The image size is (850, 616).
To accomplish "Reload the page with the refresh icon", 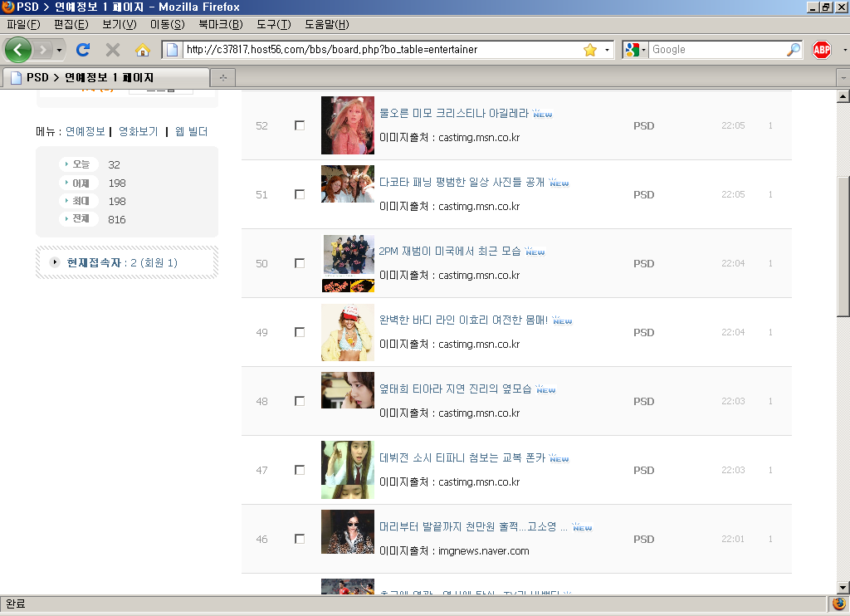I will tap(83, 50).
